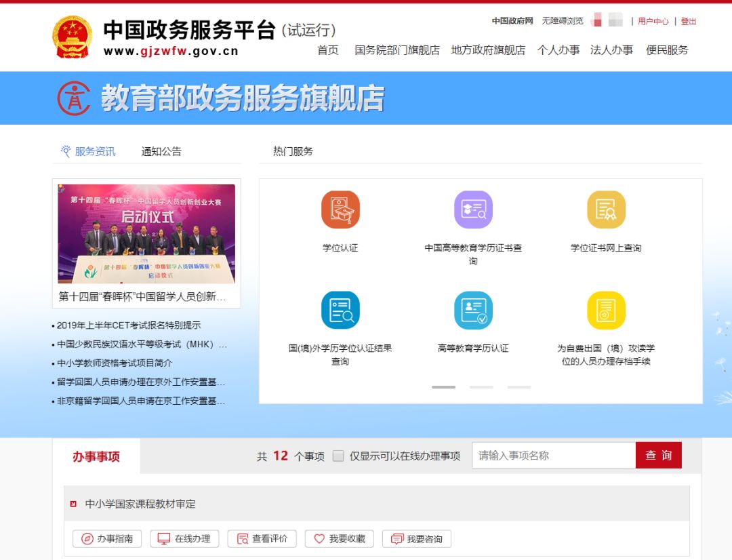732x560 pixels.
Task: Open 中国政府网 link
Action: click(512, 21)
